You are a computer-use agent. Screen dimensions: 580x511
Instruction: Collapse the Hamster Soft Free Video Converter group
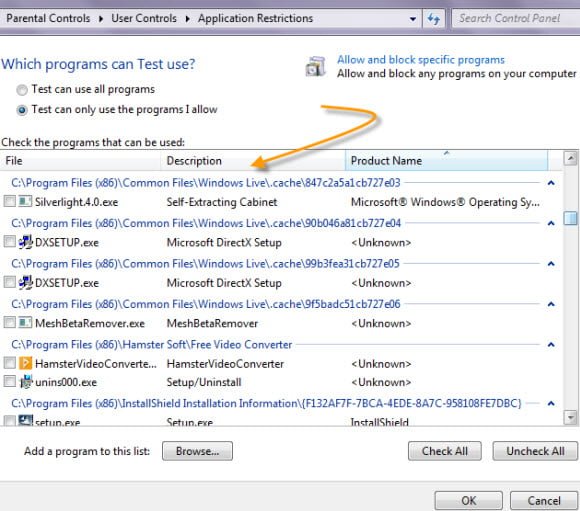(x=551, y=344)
